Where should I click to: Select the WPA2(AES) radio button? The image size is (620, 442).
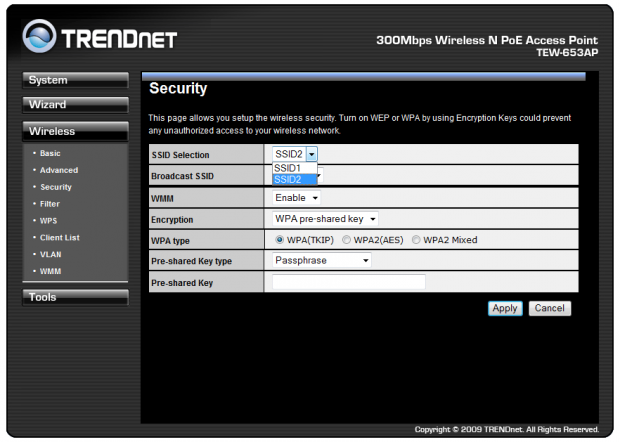pos(346,240)
